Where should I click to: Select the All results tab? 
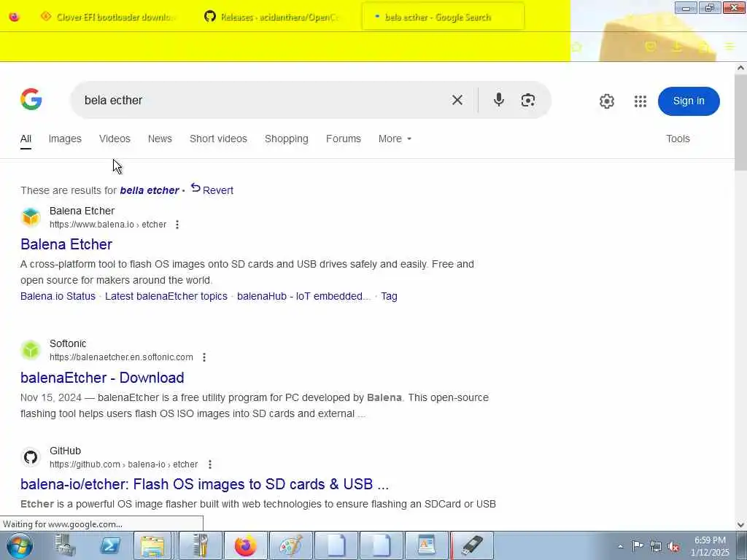(x=26, y=139)
